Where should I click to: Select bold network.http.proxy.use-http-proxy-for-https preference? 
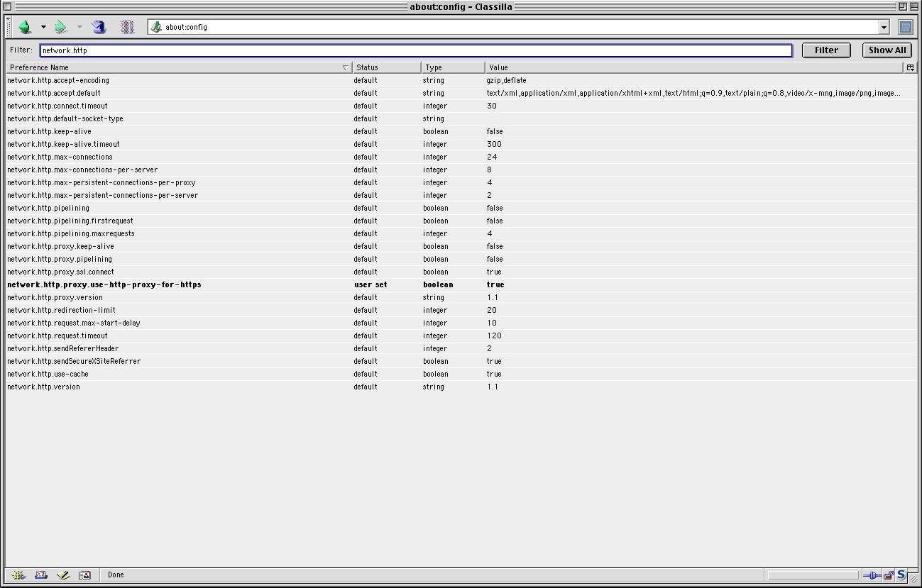[461, 284]
